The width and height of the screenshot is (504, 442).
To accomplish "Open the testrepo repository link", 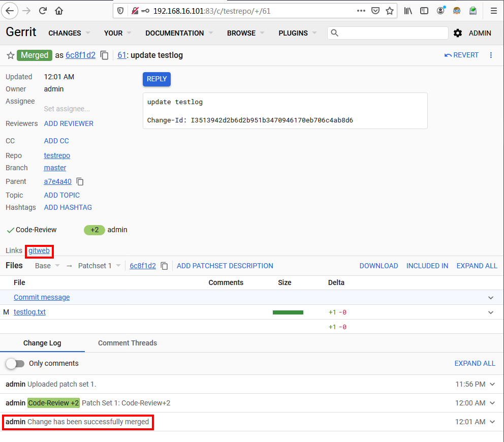I will pyautogui.click(x=57, y=155).
